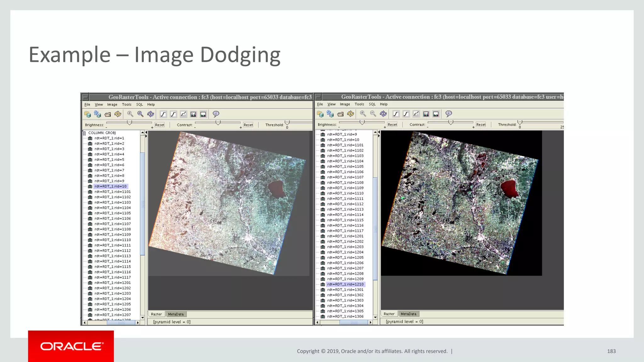Switch to Raster tab in left window
The image size is (644, 362).
click(x=156, y=314)
